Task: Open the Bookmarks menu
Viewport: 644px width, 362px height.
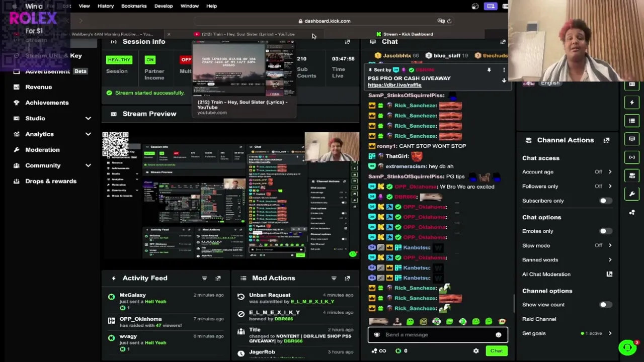Action: point(134,6)
